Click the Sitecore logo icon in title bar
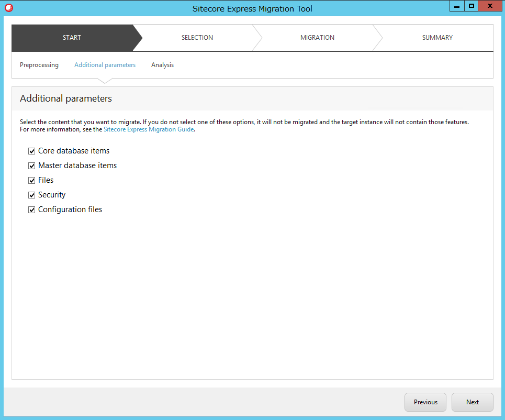The image size is (505, 420). (9, 8)
